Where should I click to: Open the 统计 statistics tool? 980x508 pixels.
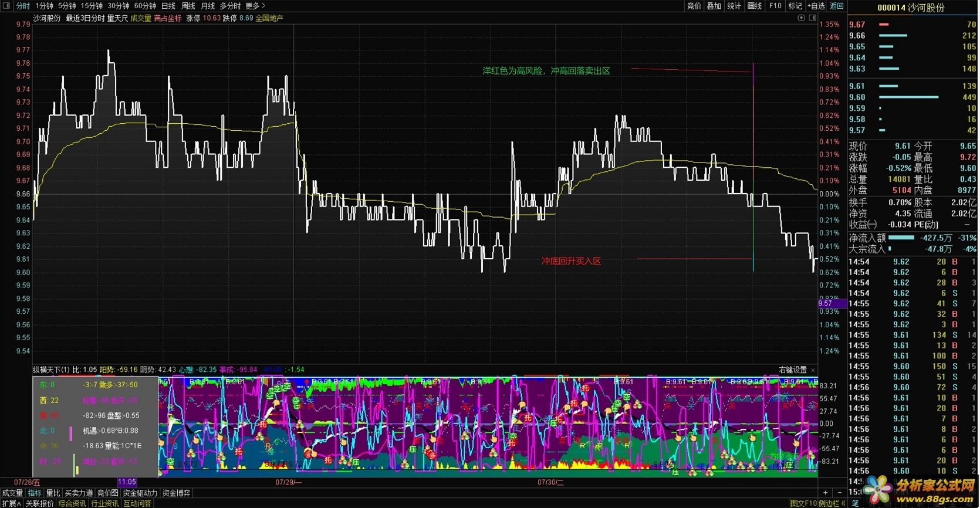point(734,6)
